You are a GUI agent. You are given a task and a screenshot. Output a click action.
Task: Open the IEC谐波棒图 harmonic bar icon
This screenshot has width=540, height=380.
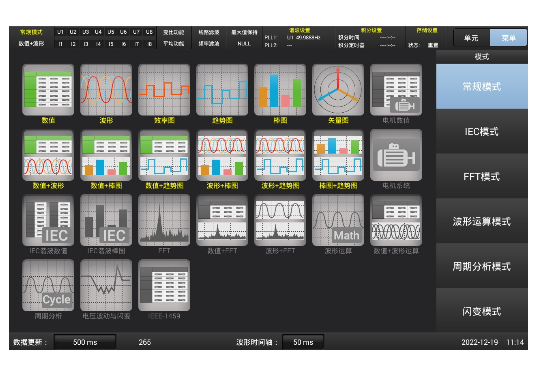106,220
